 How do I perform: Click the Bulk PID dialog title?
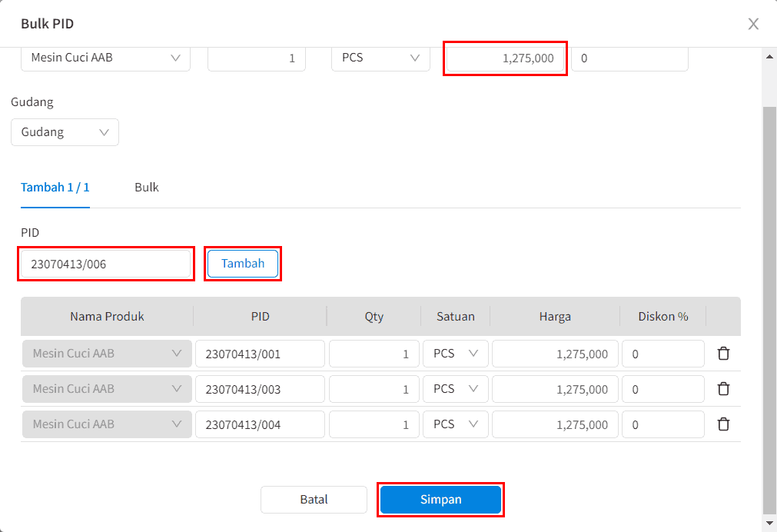tap(47, 24)
